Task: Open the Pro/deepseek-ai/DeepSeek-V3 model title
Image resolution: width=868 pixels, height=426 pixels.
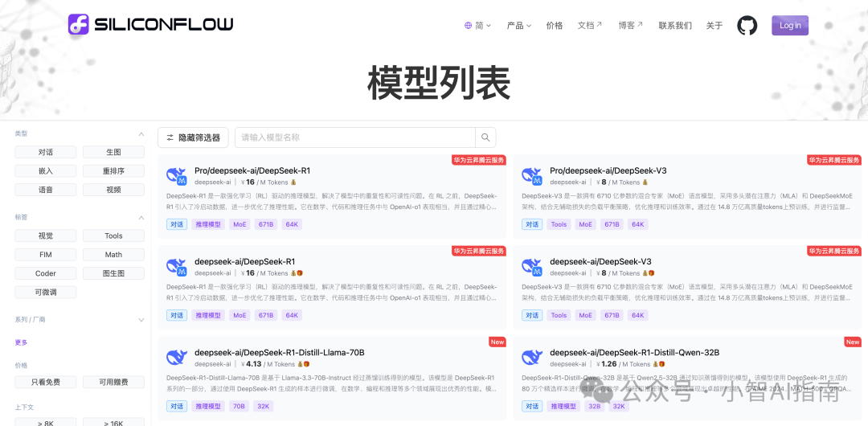Action: 608,170
